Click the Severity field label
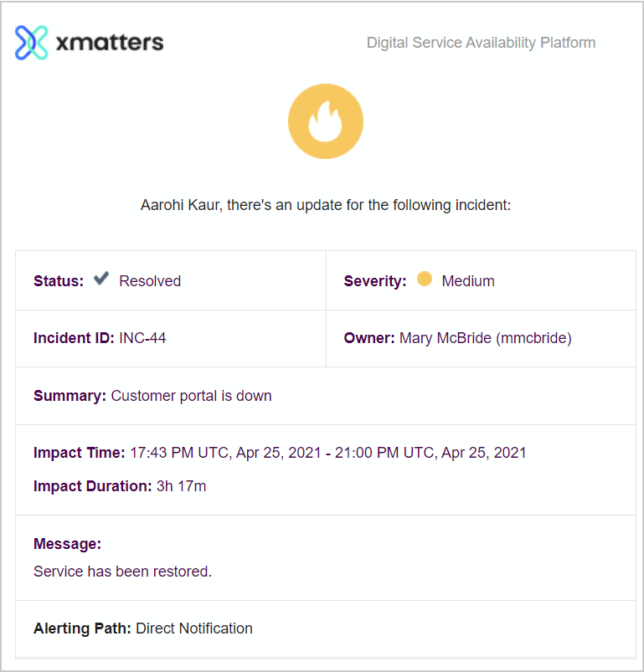 coord(375,281)
